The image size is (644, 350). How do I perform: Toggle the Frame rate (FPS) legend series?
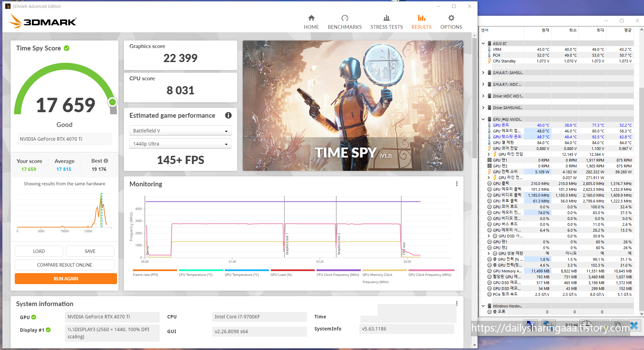155,272
